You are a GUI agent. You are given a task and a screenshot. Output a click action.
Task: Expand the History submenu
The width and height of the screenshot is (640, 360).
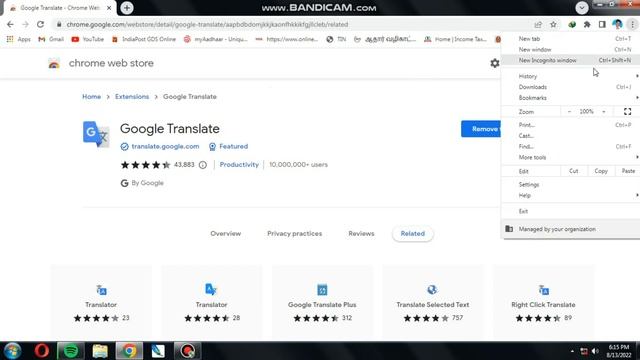pos(571,76)
